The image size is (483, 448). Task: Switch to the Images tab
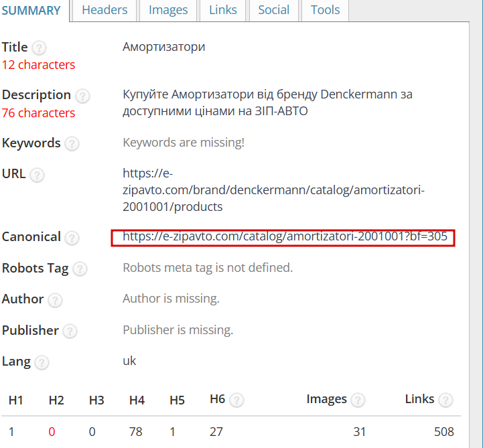(x=168, y=10)
